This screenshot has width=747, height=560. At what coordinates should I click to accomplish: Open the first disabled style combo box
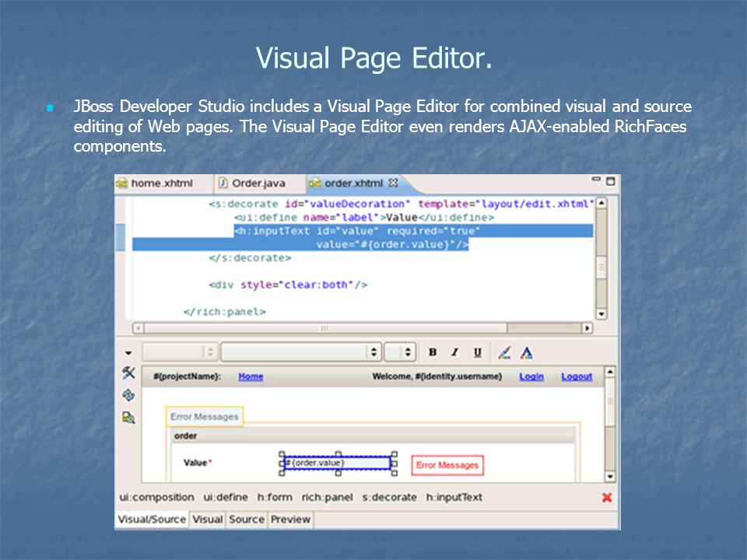point(180,352)
